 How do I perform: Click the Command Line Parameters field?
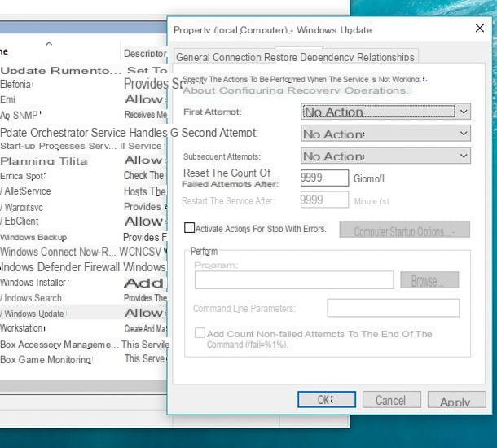pyautogui.click(x=393, y=308)
